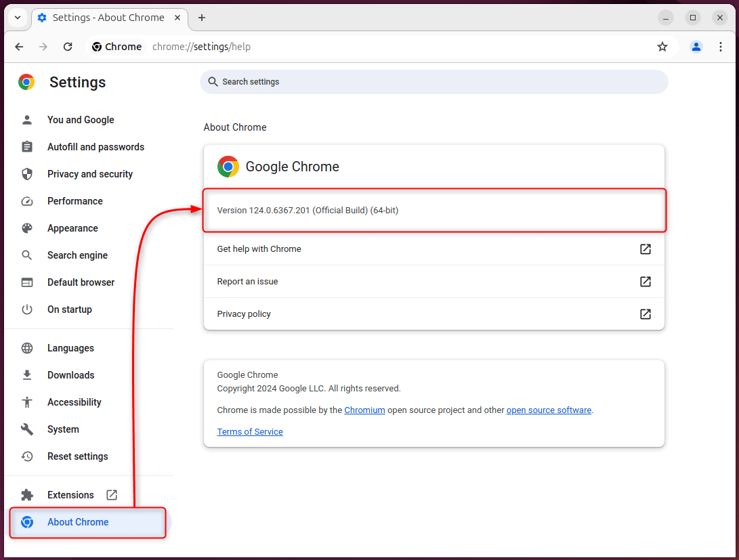Image resolution: width=739 pixels, height=560 pixels.
Task: Click the You and Google person icon
Action: [x=27, y=120]
